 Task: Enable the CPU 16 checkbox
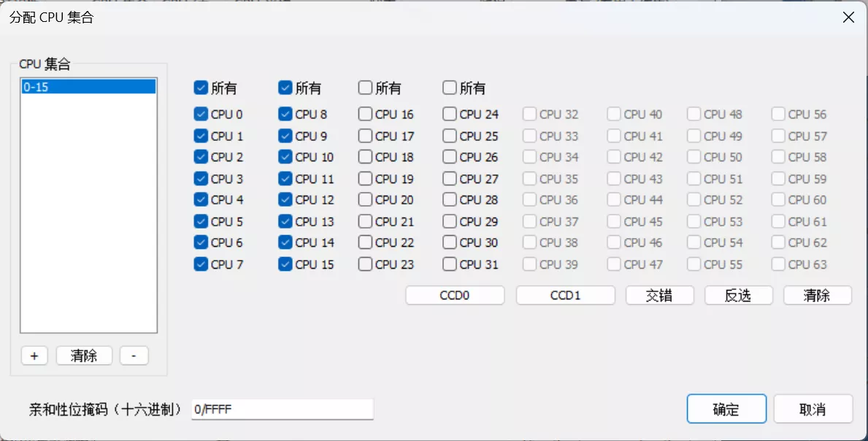(366, 114)
